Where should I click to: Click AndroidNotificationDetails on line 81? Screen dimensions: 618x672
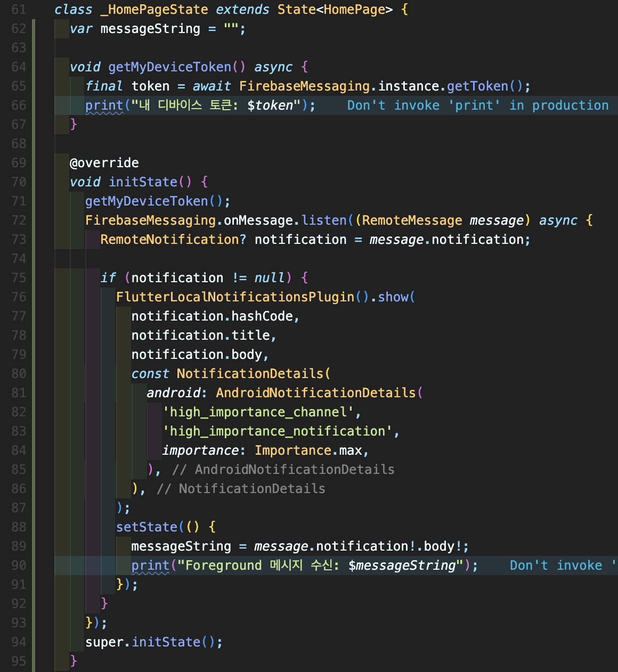pyautogui.click(x=316, y=393)
